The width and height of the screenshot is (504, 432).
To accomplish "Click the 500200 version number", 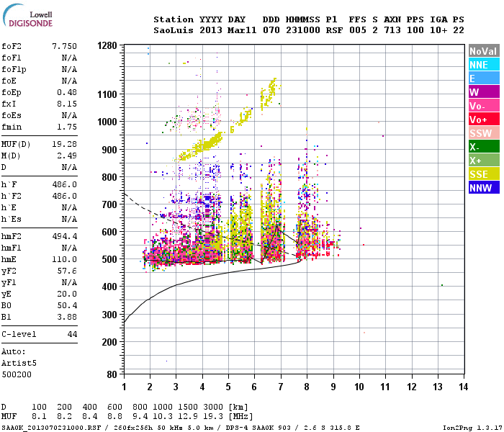I will [17, 374].
